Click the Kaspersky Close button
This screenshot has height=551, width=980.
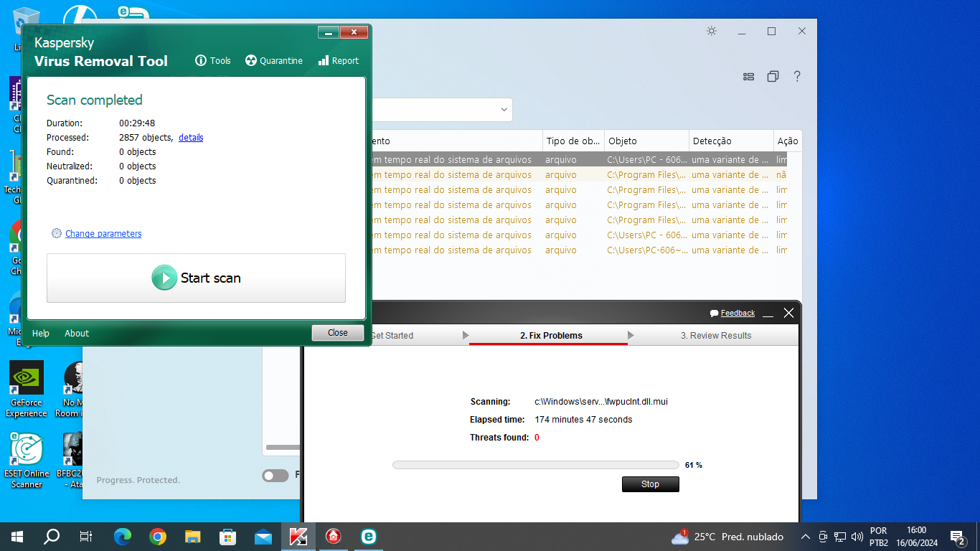[337, 332]
